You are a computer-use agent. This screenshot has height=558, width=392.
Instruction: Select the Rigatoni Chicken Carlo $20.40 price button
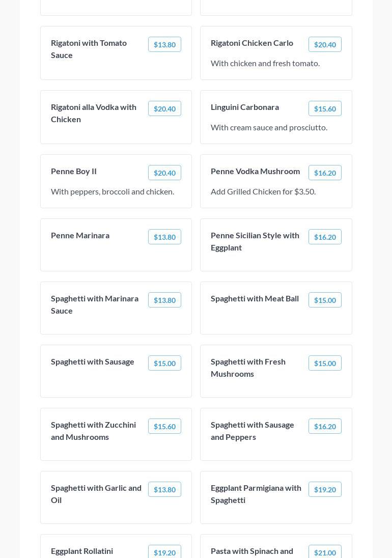[325, 45]
